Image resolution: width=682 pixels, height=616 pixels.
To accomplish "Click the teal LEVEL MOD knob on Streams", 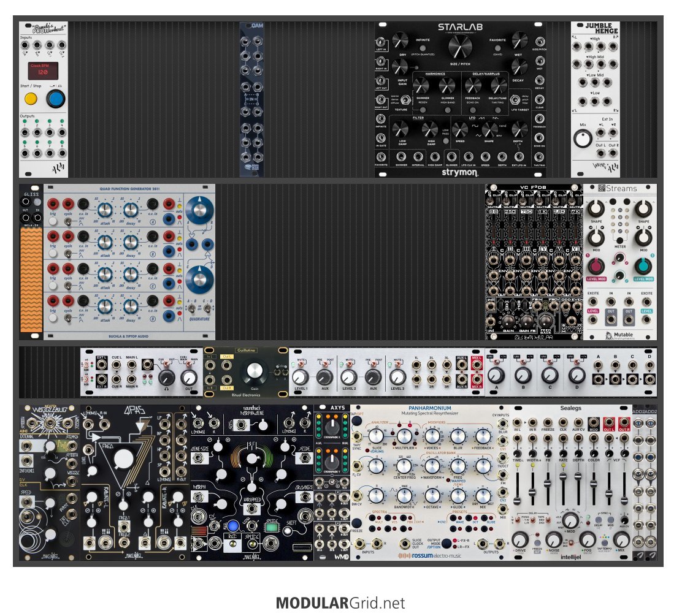I will click(643, 266).
